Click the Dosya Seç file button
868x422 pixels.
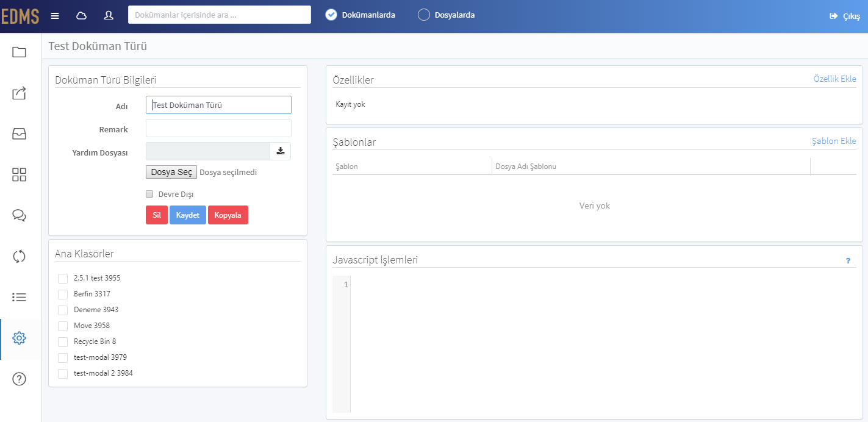171,172
